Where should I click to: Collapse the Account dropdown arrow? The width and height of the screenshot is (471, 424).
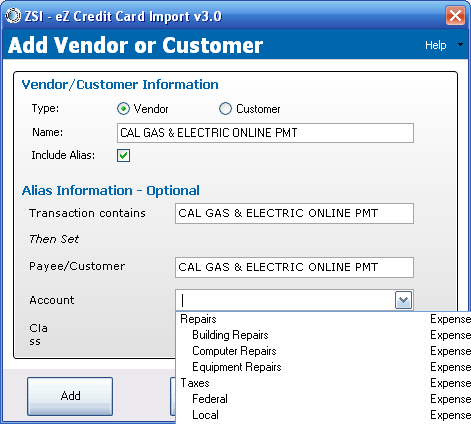click(403, 300)
